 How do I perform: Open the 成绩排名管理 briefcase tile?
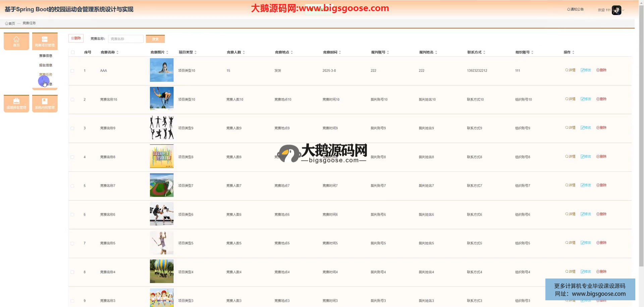pyautogui.click(x=16, y=103)
